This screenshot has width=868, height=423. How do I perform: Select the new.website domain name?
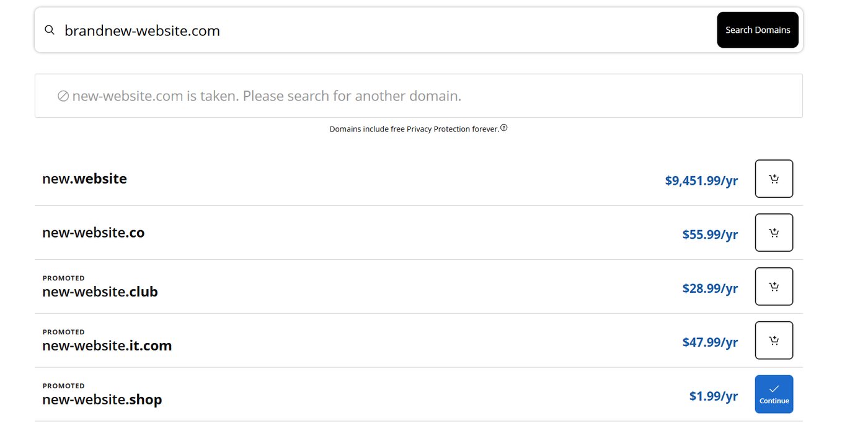(x=84, y=179)
